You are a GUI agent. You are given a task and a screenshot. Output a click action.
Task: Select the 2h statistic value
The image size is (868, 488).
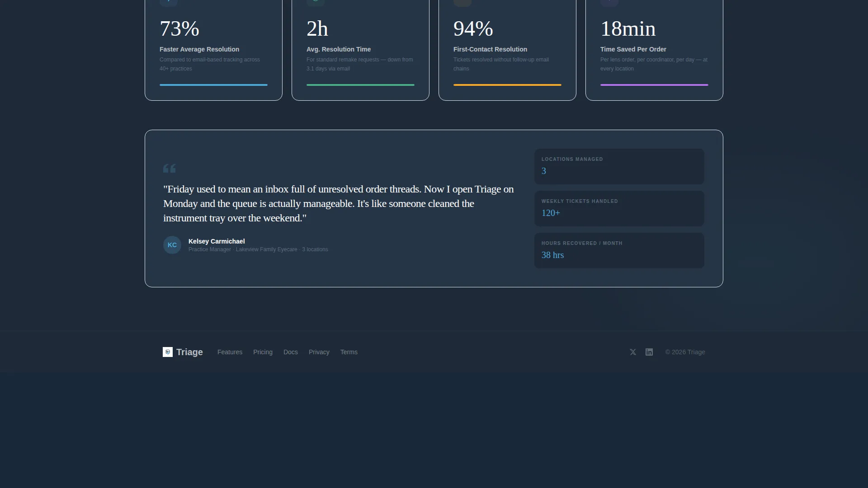[x=317, y=29]
